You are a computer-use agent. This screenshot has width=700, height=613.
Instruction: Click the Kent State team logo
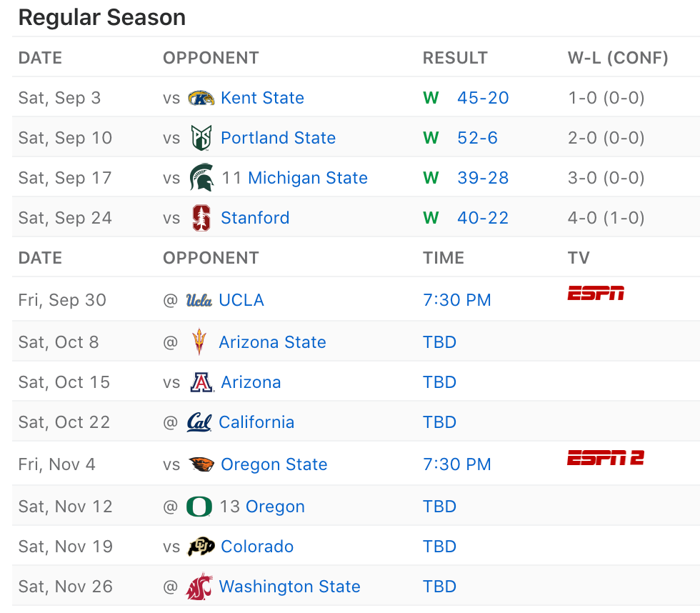coord(201,98)
